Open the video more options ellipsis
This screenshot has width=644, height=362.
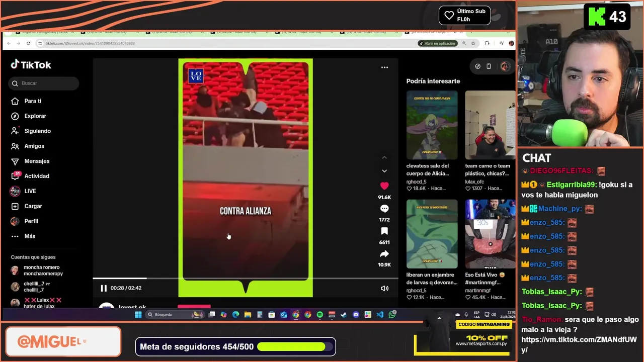tap(384, 67)
